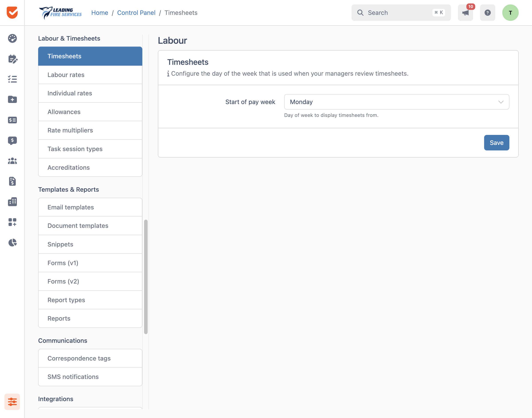Open the calendar edit scheduling icon
The image size is (532, 418).
(12, 59)
